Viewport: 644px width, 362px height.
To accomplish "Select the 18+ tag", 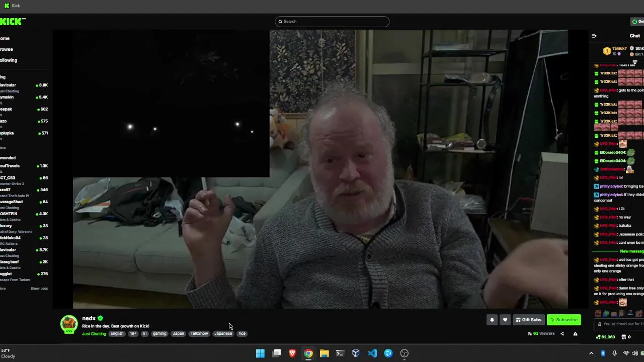I will pyautogui.click(x=133, y=334).
